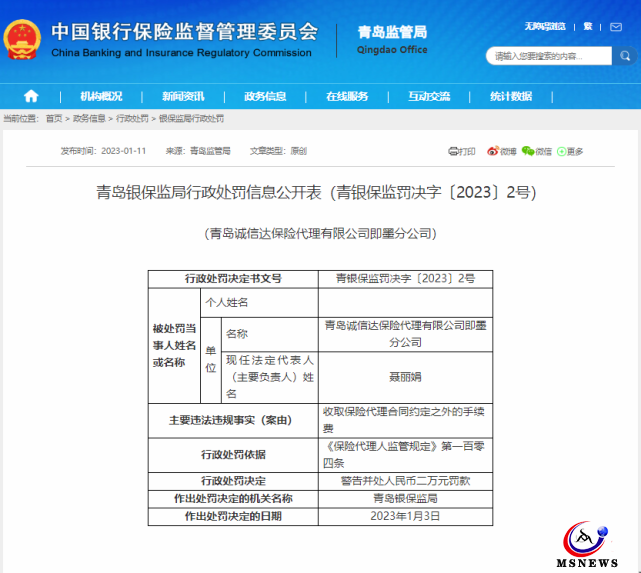Open the 新闻资讯 menu

183,96
